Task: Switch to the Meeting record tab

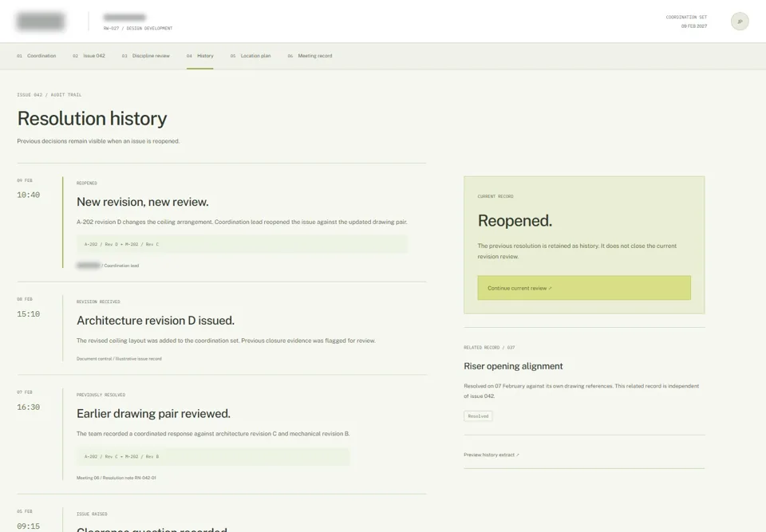Action: [310, 56]
